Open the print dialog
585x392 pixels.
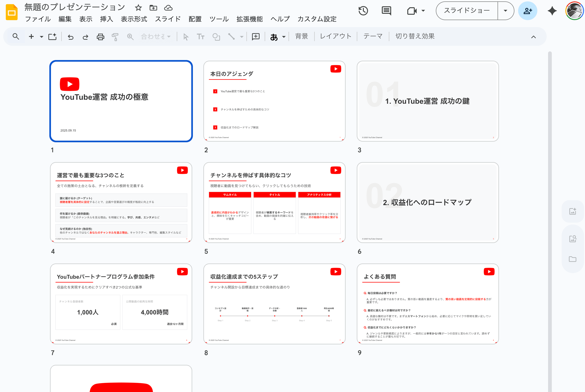coord(100,36)
